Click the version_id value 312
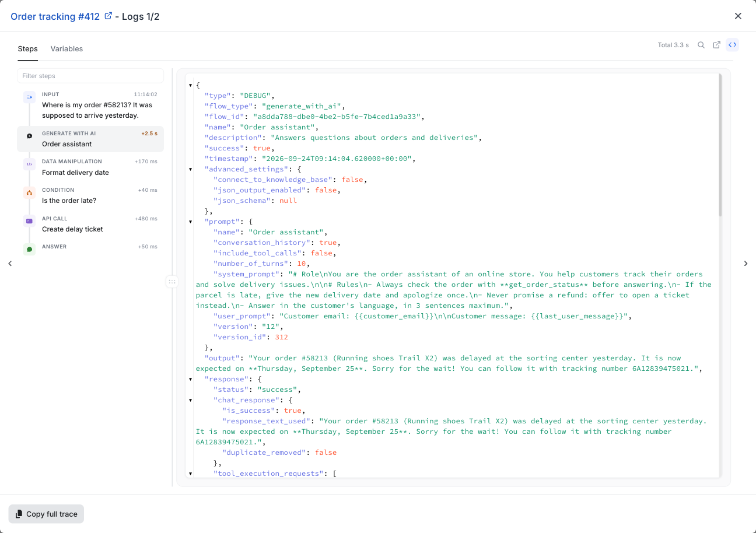 [282, 337]
